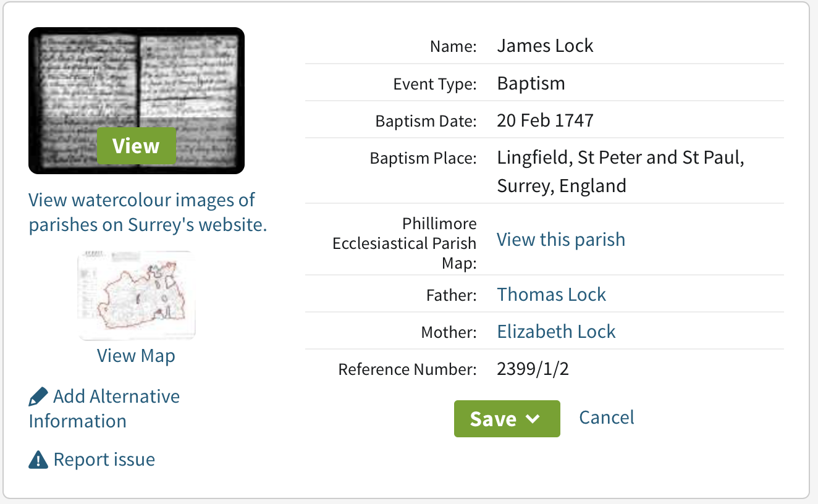Open mother Elizabeth Lock's record

[556, 332]
